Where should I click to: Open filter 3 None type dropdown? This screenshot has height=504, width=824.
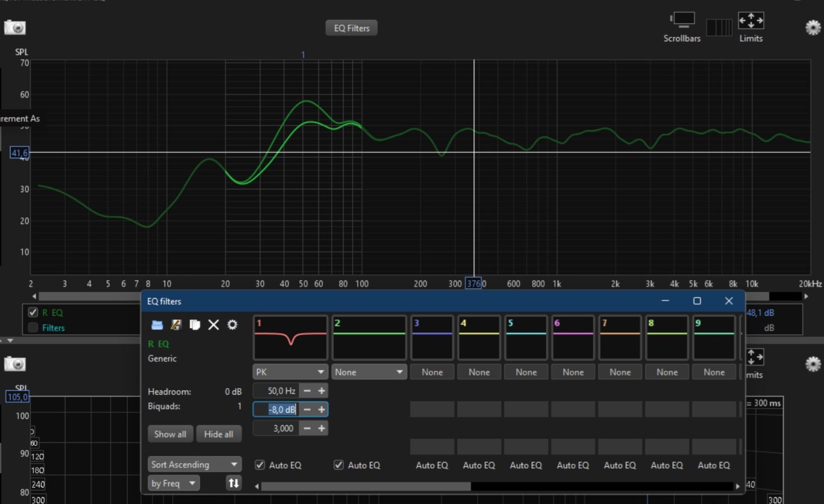(432, 372)
